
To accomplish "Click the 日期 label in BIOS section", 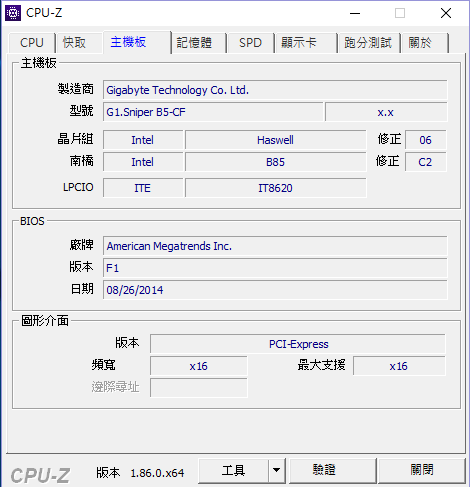I will (82, 289).
